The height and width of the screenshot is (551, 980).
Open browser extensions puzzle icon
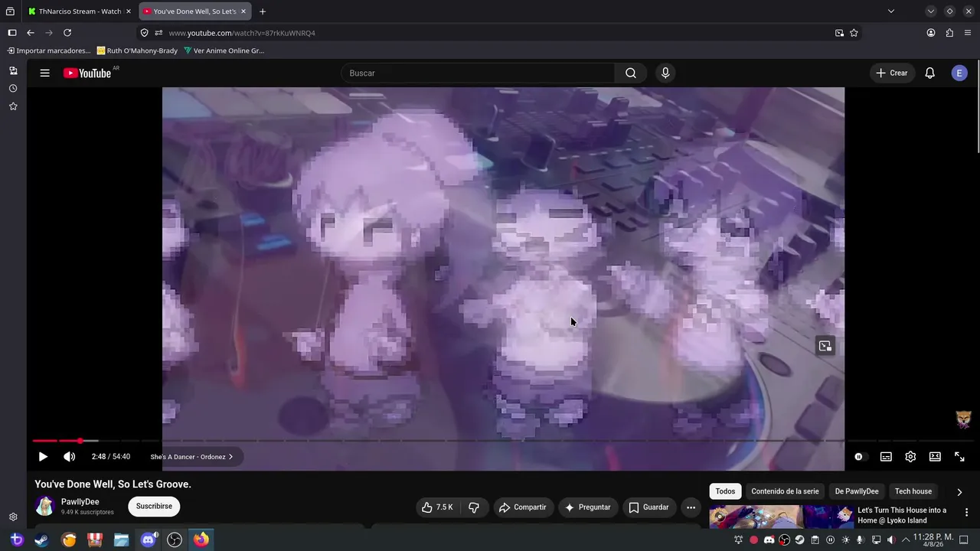tap(949, 33)
